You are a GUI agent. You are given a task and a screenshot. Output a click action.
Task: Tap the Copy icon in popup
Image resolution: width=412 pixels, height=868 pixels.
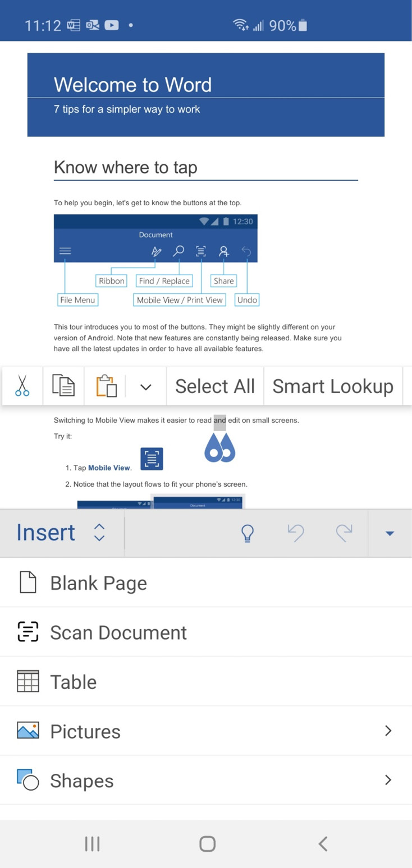pyautogui.click(x=63, y=386)
